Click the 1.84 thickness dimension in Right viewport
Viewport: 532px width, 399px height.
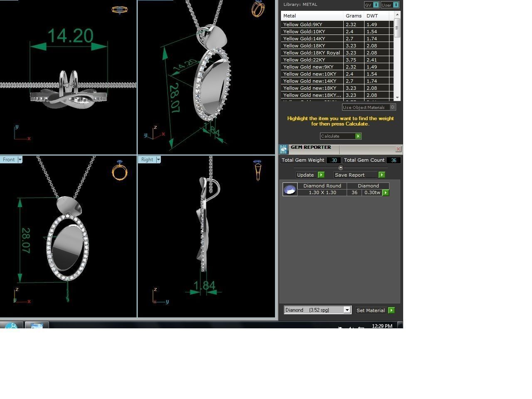[204, 286]
